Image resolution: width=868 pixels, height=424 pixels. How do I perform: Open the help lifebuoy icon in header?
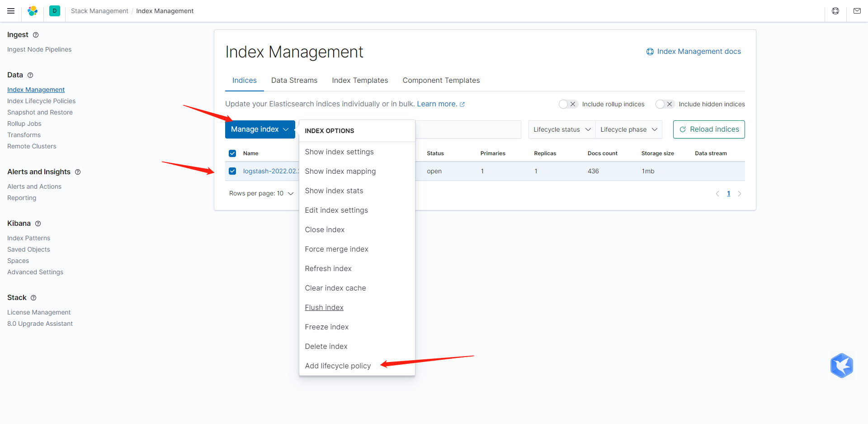[835, 11]
